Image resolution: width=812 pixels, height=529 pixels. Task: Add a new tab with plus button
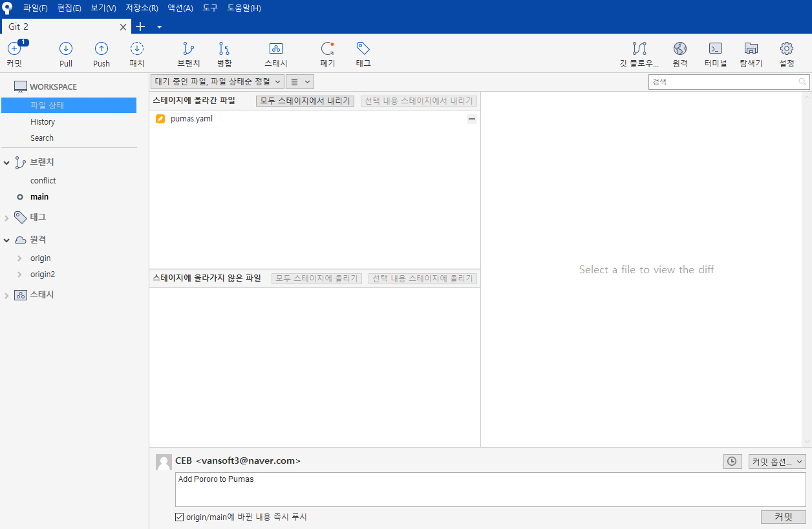point(140,26)
